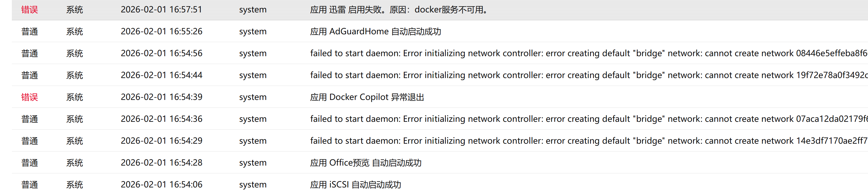Viewport: 868px width, 191px height.
Task: Click the timestamp 2026-02-01 16:55:26
Action: [x=161, y=32]
